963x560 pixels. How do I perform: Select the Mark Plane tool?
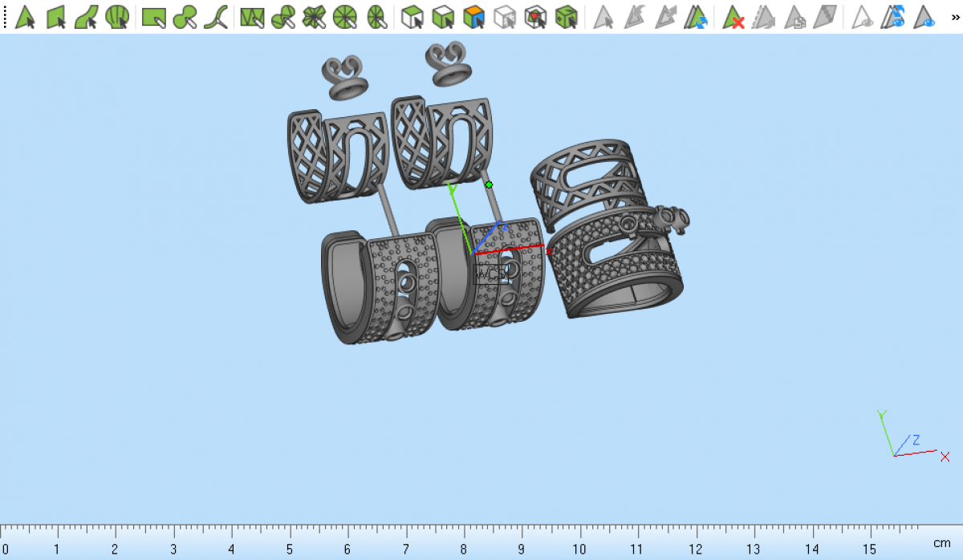click(x=55, y=16)
